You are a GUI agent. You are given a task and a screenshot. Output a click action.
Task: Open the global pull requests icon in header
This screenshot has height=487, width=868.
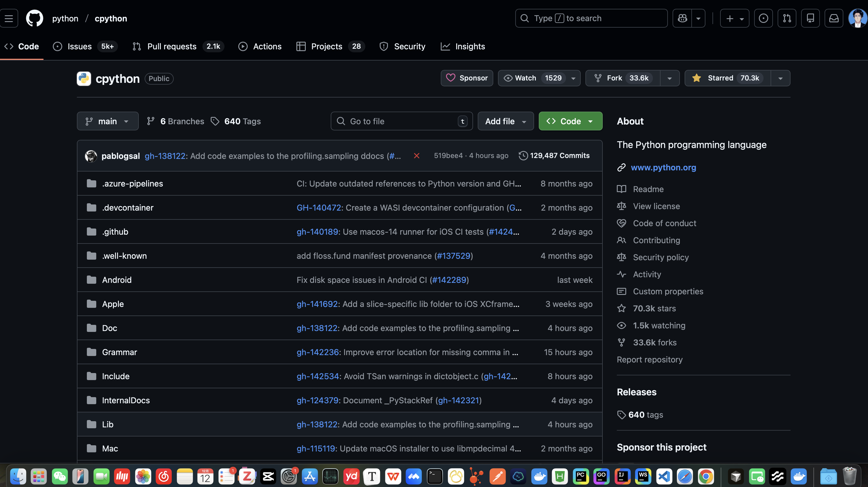point(787,18)
